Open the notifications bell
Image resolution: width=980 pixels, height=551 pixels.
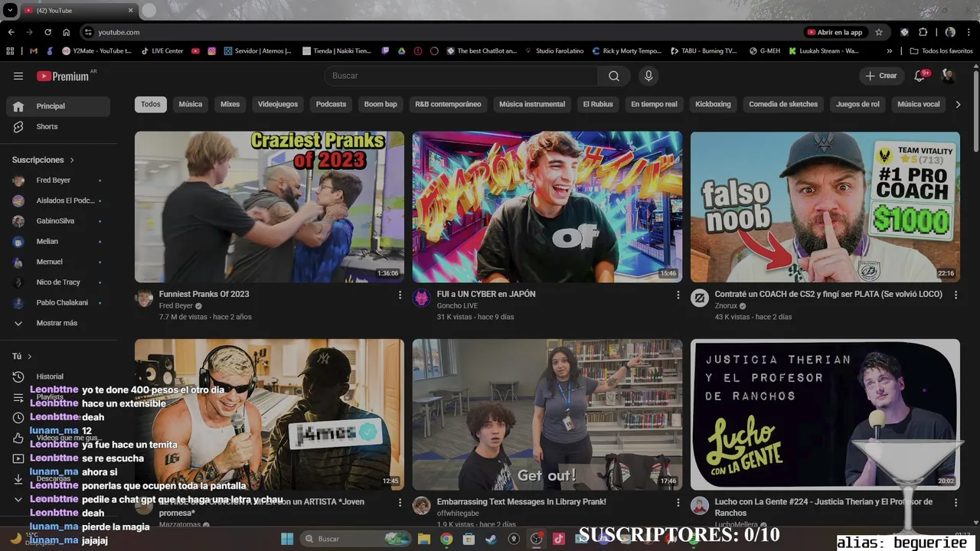(920, 76)
